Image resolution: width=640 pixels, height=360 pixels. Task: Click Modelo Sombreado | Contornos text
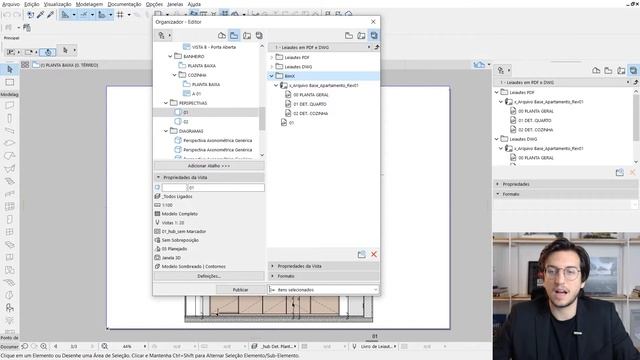coord(193,267)
